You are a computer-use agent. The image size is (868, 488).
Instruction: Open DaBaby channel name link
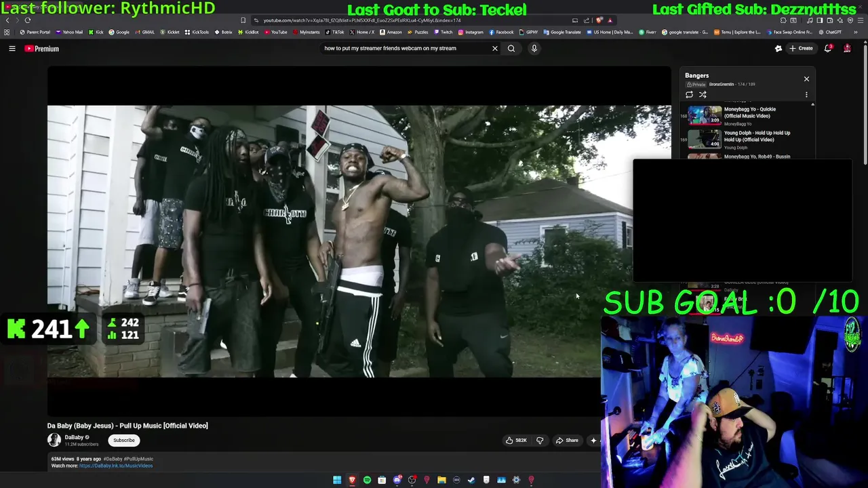point(74,437)
